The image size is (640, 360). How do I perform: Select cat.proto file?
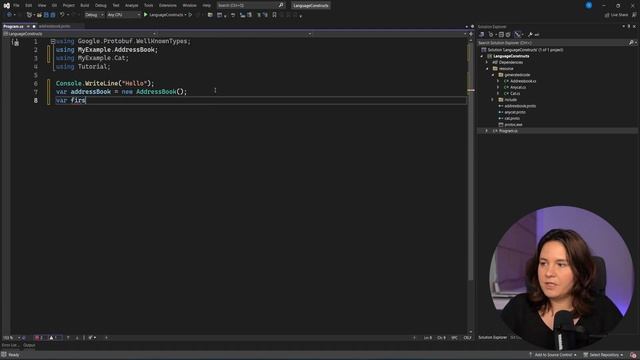pyautogui.click(x=509, y=118)
